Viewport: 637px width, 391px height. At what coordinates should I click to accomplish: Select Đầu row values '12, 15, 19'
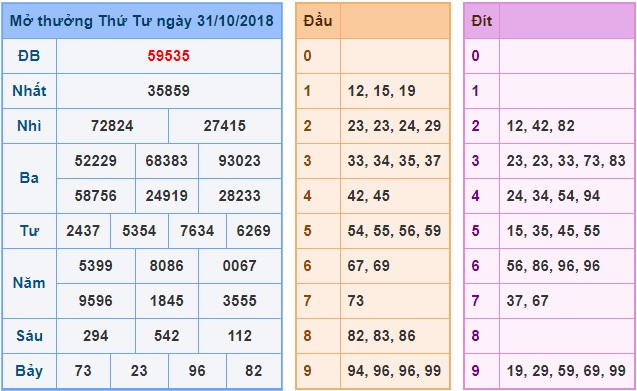point(381,91)
